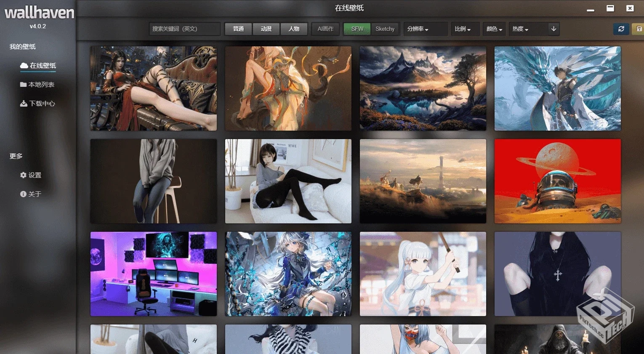
Task: Toggle the Sketchy content filter
Action: pyautogui.click(x=385, y=29)
